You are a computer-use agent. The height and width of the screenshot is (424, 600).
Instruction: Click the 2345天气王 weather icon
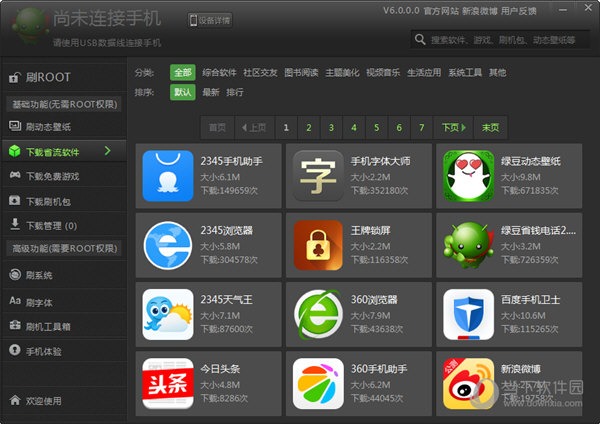(168, 315)
